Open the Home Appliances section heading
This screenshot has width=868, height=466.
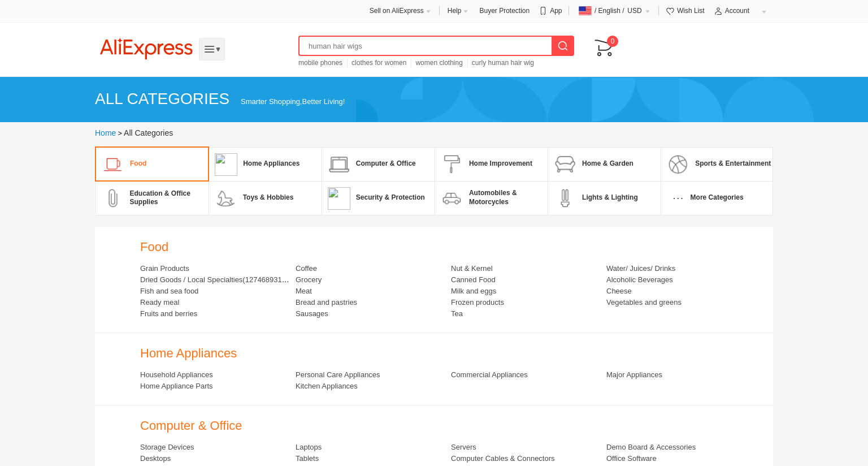point(188,353)
